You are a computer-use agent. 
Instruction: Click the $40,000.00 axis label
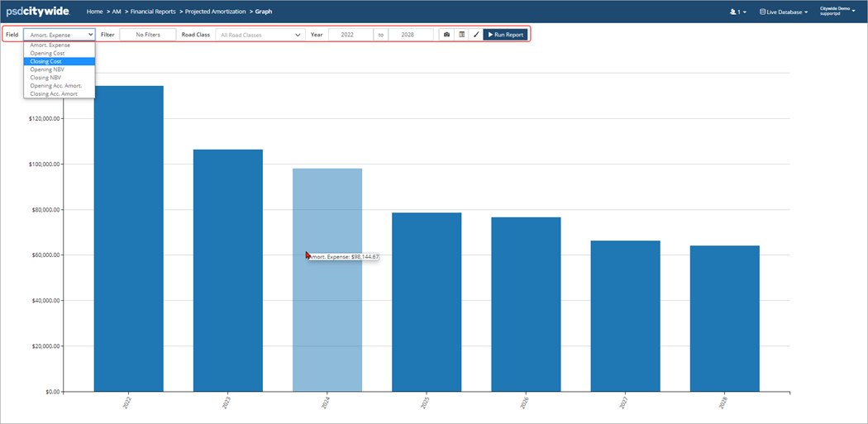pos(45,301)
